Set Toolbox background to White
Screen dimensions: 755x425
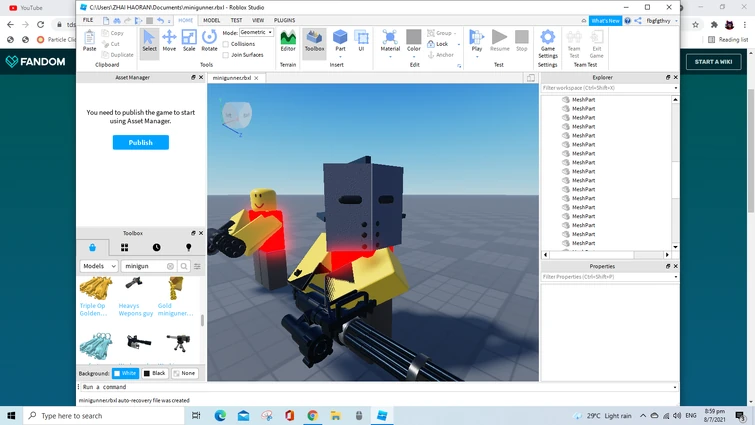(x=125, y=373)
